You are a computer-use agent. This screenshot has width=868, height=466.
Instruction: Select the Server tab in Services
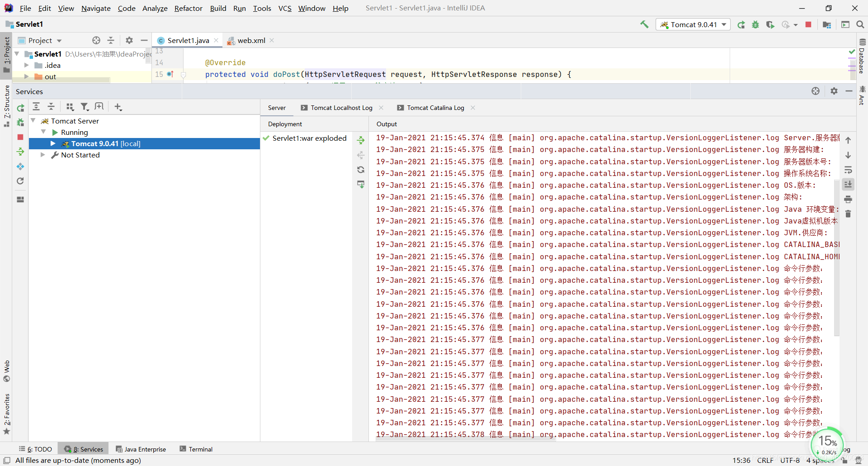tap(277, 108)
